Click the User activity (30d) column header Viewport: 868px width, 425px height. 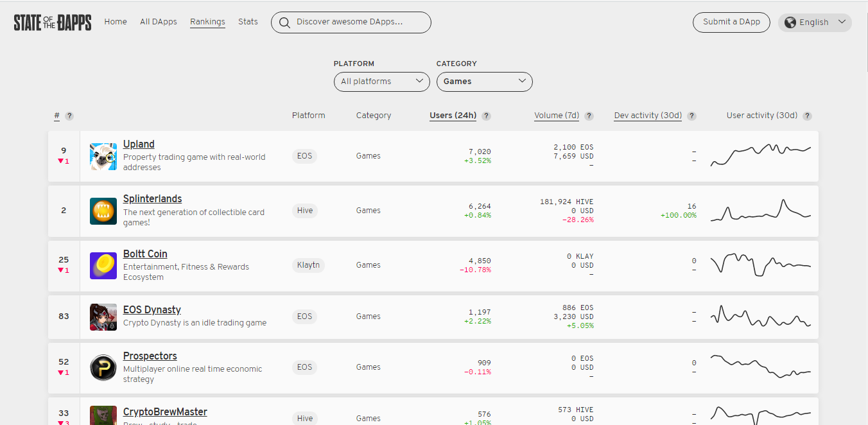(x=762, y=116)
